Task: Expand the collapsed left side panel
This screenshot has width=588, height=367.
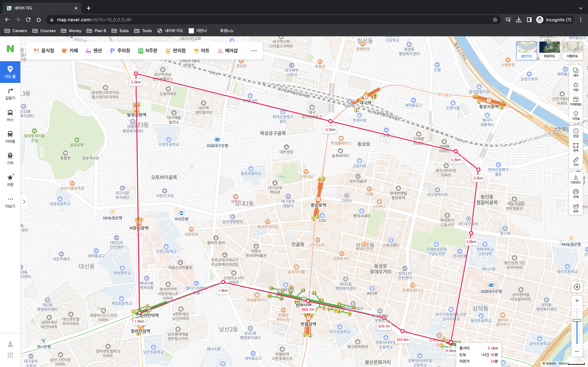Action: coord(24,202)
